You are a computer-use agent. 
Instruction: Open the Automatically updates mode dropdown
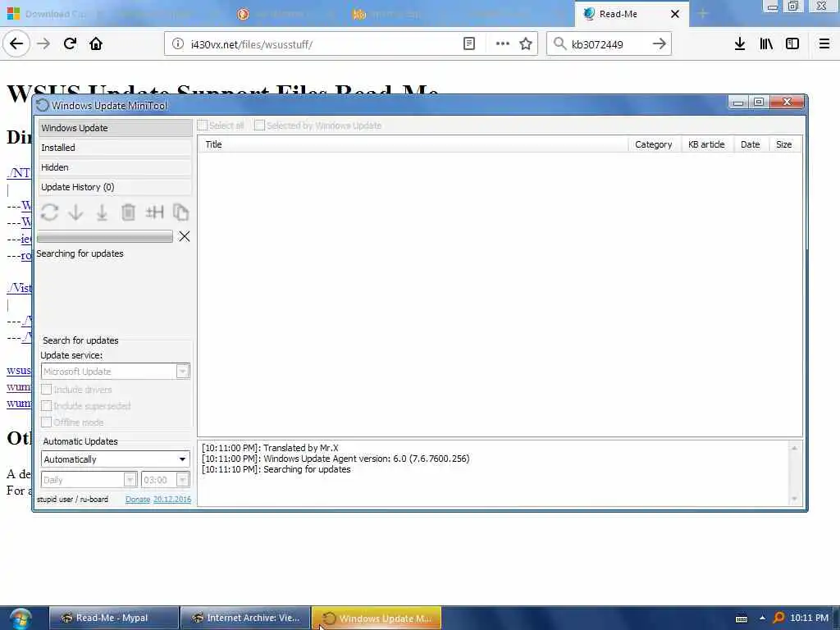click(115, 459)
